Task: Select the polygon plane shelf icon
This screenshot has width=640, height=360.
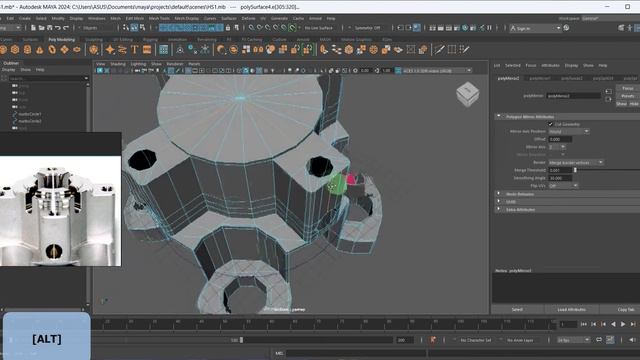Action: (x=64, y=50)
